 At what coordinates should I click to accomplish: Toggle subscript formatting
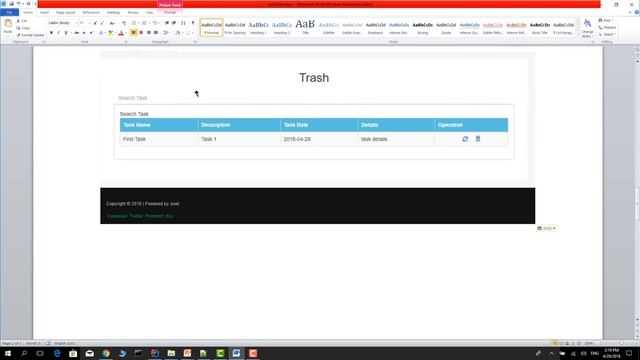pyautogui.click(x=84, y=33)
